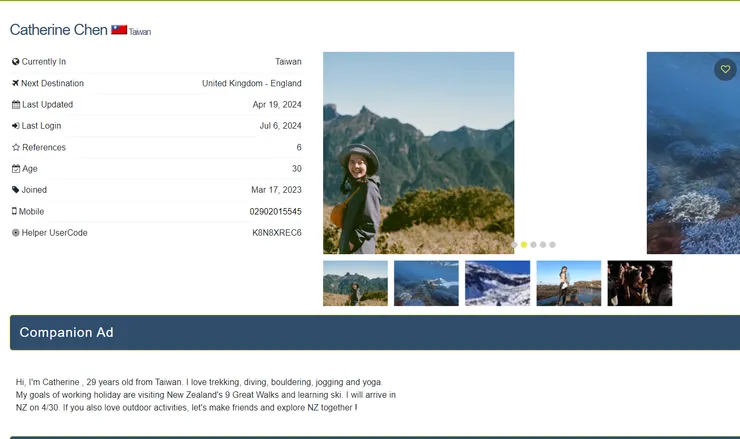Click the star icon beside References
The image size is (740, 439).
tap(16, 147)
